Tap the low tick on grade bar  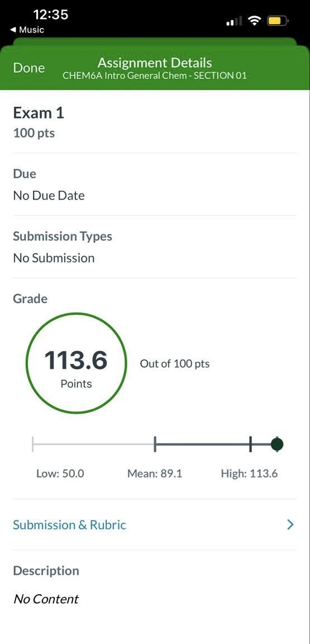click(32, 444)
